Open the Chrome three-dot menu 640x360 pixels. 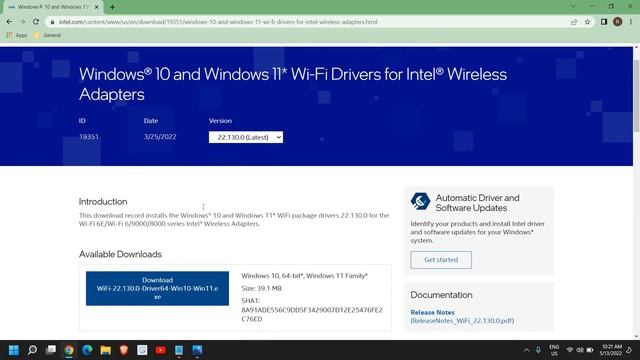(x=631, y=22)
